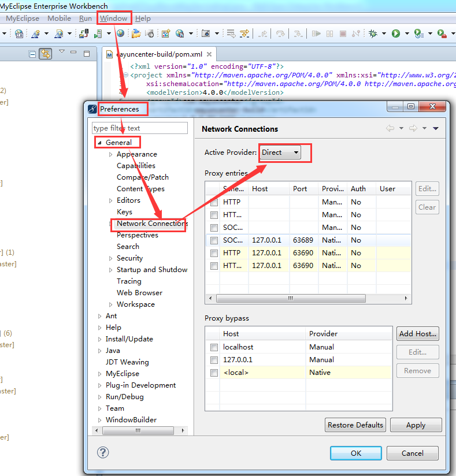Expand the MyEclipse preferences node
This screenshot has width=456, height=476.
click(x=99, y=374)
